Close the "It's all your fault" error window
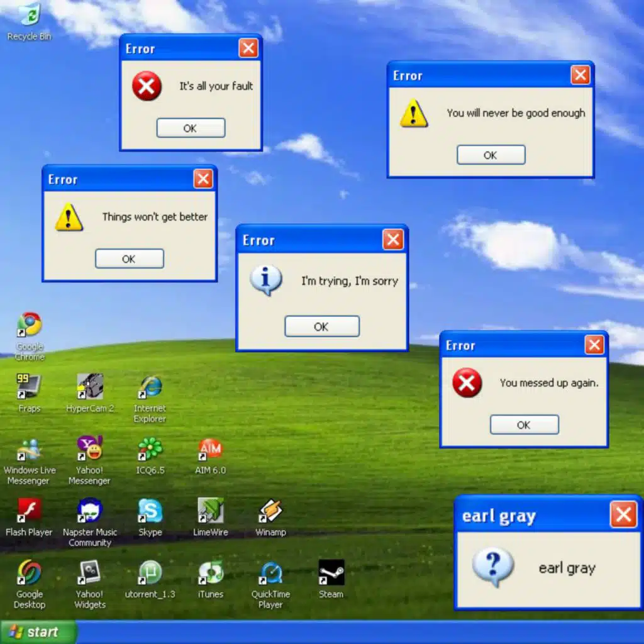The height and width of the screenshot is (644, 644). (248, 48)
